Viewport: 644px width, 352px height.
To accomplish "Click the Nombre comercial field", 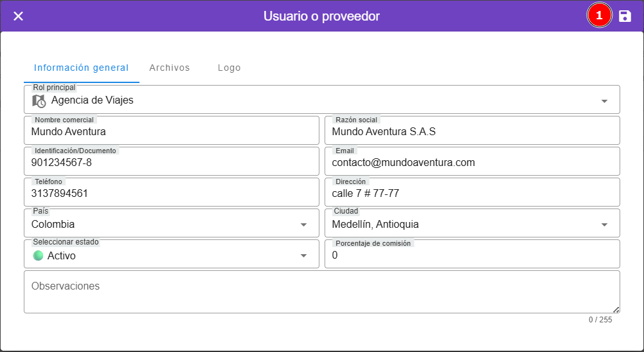I will (x=171, y=132).
